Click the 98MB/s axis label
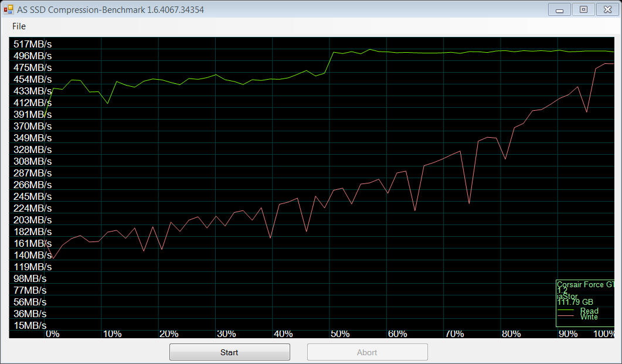 (30, 278)
